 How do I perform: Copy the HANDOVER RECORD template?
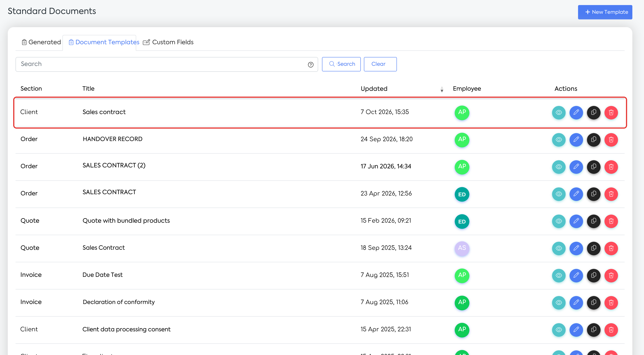click(x=594, y=140)
